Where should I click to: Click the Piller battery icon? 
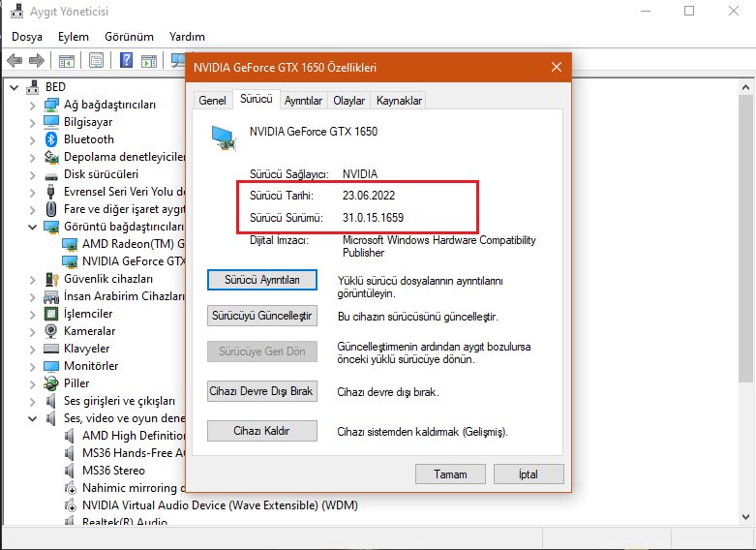pyautogui.click(x=51, y=383)
